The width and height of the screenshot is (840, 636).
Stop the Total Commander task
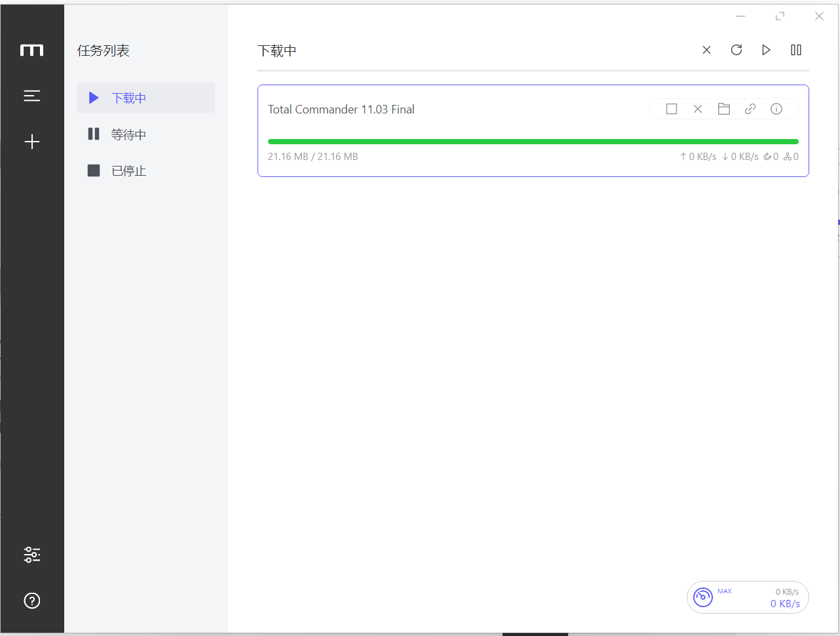pos(672,109)
